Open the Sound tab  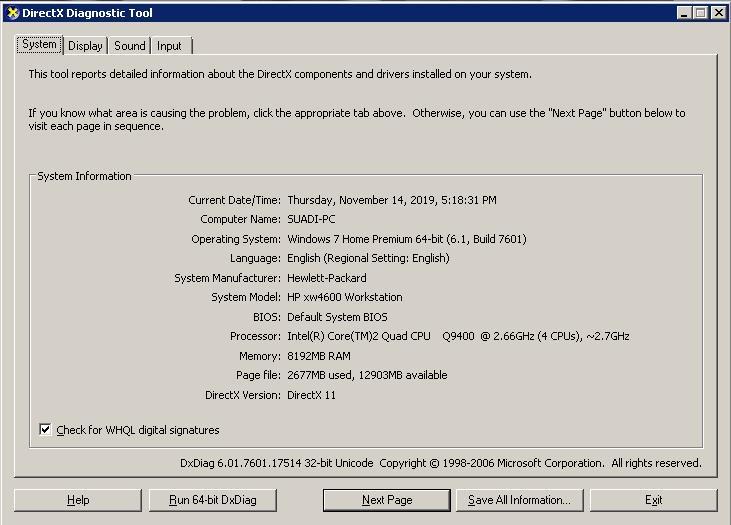pos(130,46)
